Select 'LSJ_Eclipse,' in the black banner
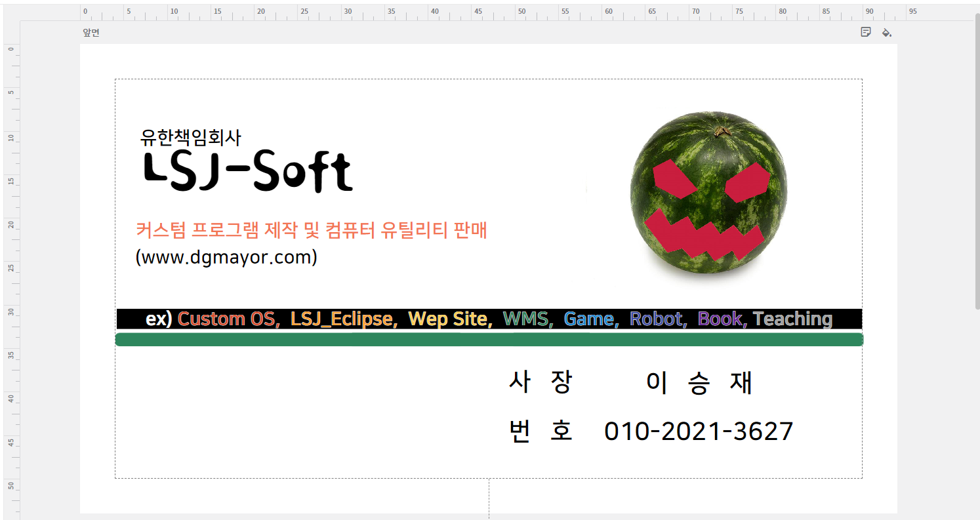 [344, 319]
